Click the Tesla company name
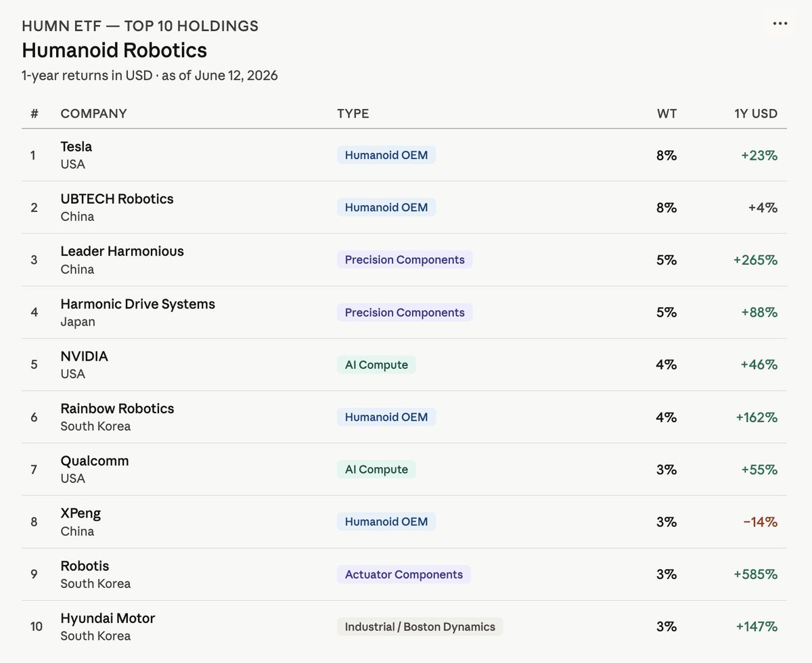The height and width of the screenshot is (663, 812). (x=76, y=146)
